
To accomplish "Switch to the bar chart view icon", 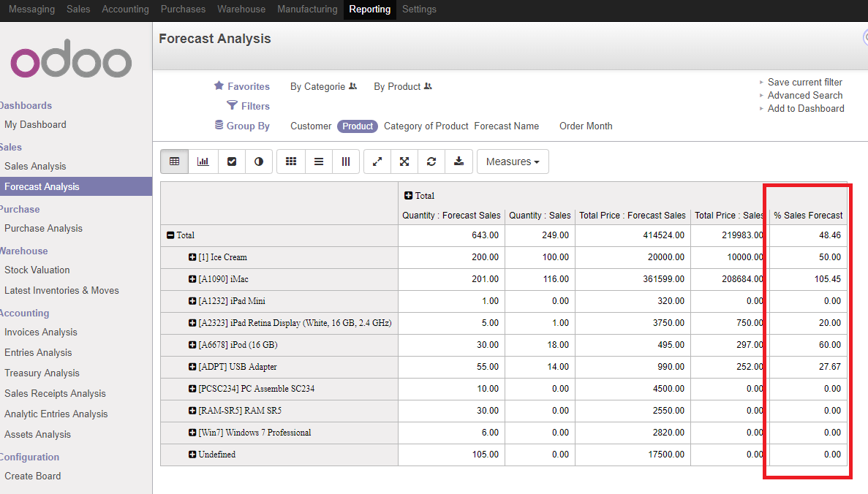I will click(x=203, y=161).
